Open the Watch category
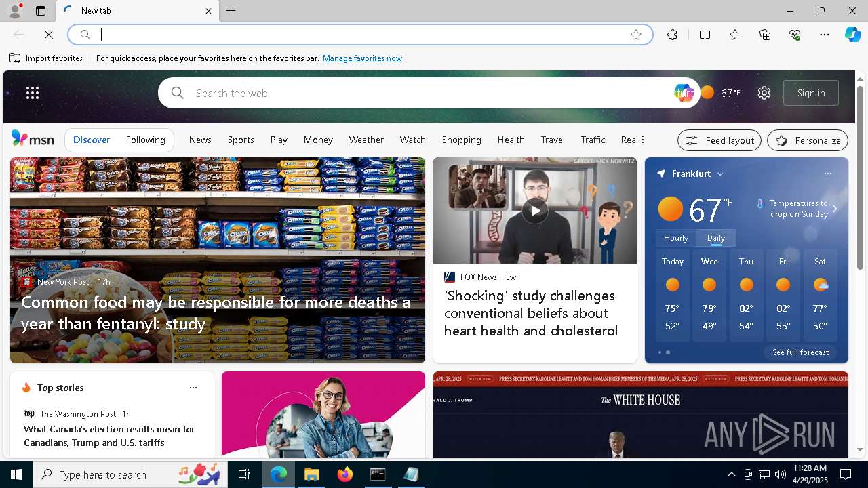Image resolution: width=868 pixels, height=488 pixels. coord(413,140)
